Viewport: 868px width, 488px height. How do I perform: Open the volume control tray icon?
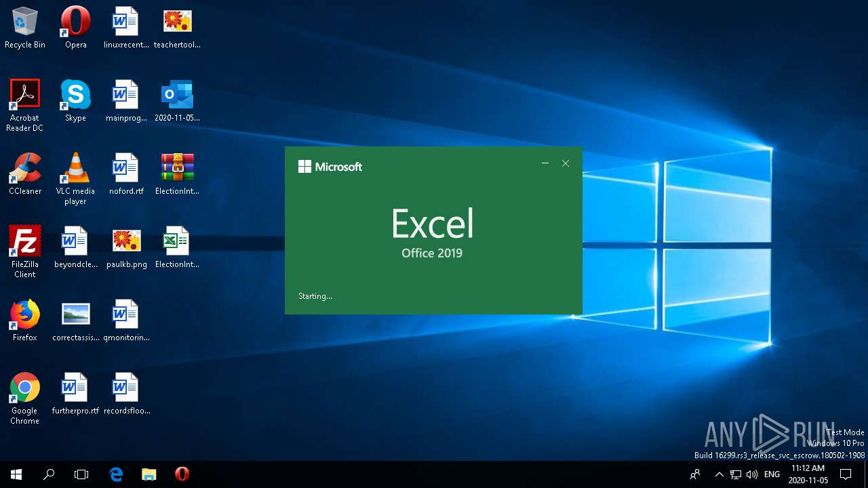pyautogui.click(x=752, y=474)
